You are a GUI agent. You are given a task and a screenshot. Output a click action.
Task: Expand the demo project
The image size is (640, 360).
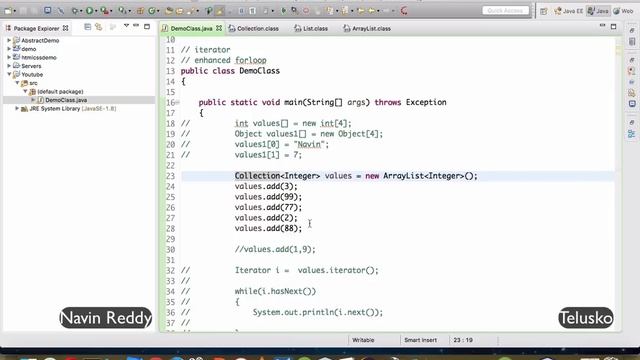(9, 49)
